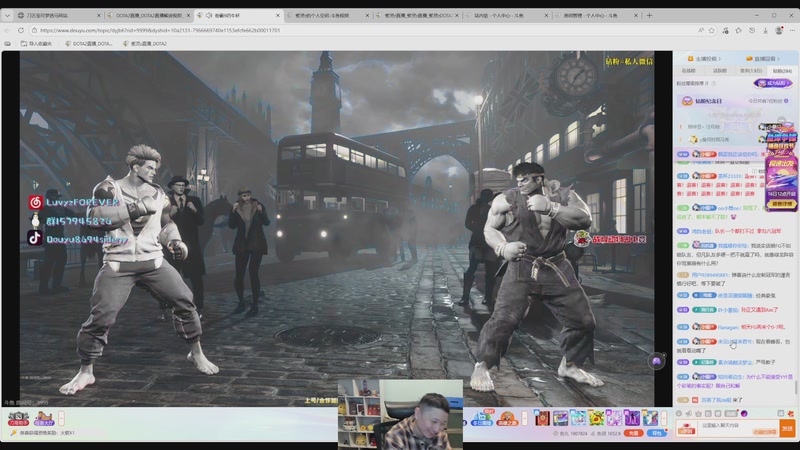Open new browser tab with plus button
Viewport: 800px width, 450px height.
point(649,16)
